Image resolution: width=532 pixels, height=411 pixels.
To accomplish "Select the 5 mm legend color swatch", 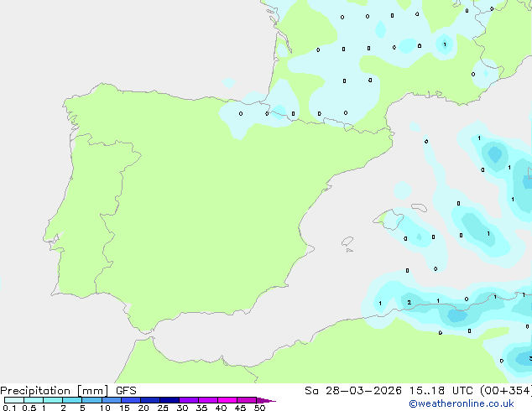I will click(x=91, y=400).
